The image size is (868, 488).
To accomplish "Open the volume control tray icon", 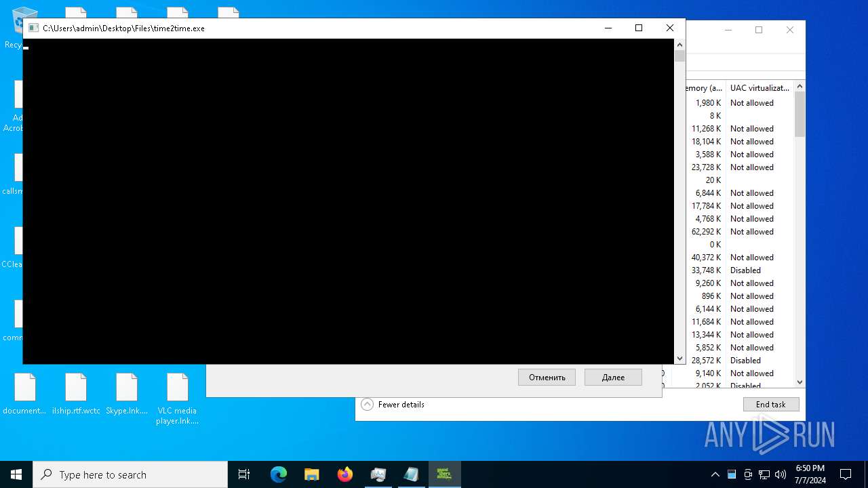I will click(x=781, y=474).
